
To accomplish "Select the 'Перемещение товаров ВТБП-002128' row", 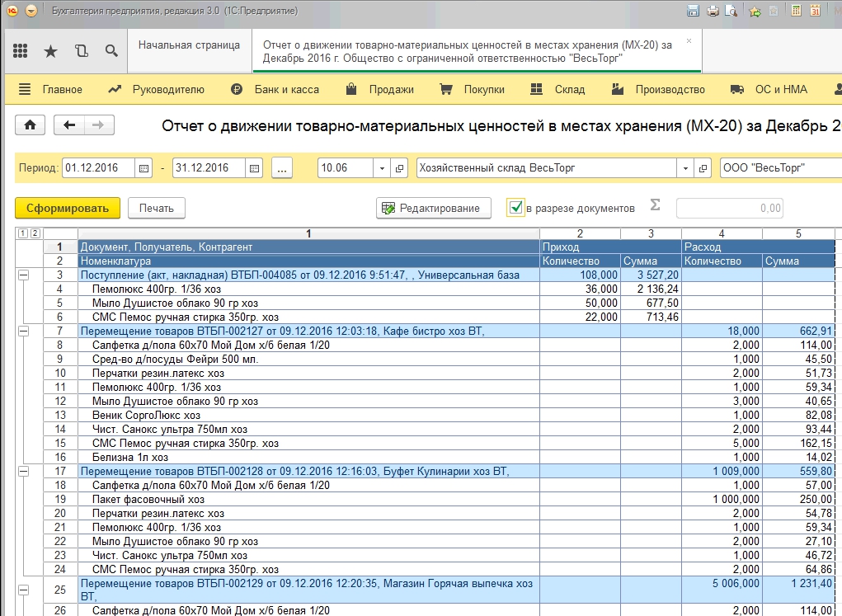I will pyautogui.click(x=308, y=471).
